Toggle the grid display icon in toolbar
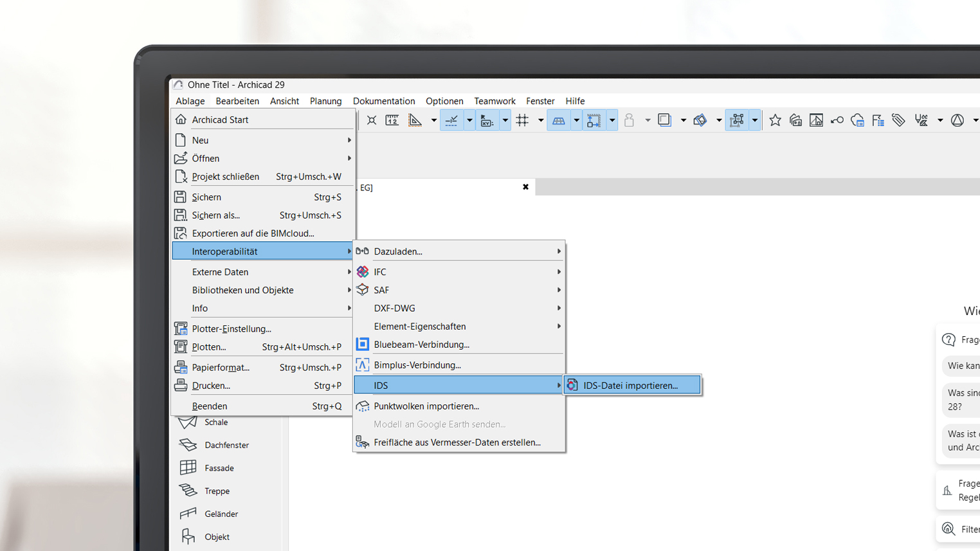The width and height of the screenshot is (980, 551). (x=522, y=120)
